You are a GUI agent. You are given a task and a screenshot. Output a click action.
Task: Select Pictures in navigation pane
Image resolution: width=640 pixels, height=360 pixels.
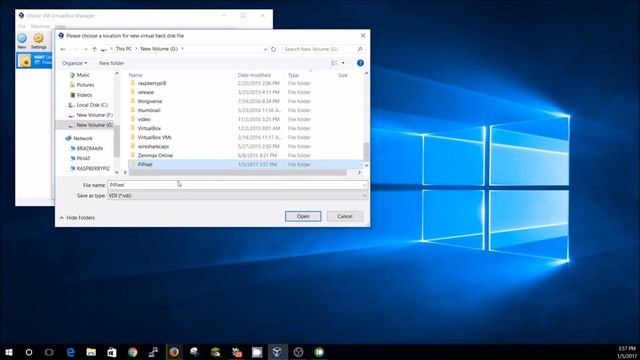pos(85,85)
